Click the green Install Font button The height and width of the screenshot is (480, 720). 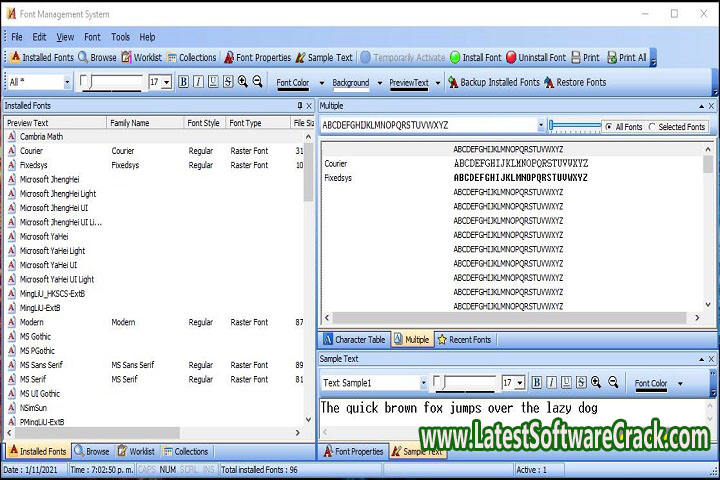(x=476, y=57)
